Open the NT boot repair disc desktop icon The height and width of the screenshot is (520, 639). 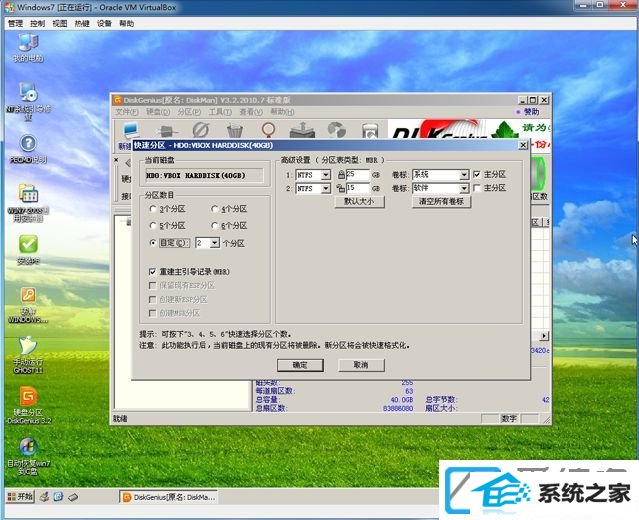[x=28, y=100]
